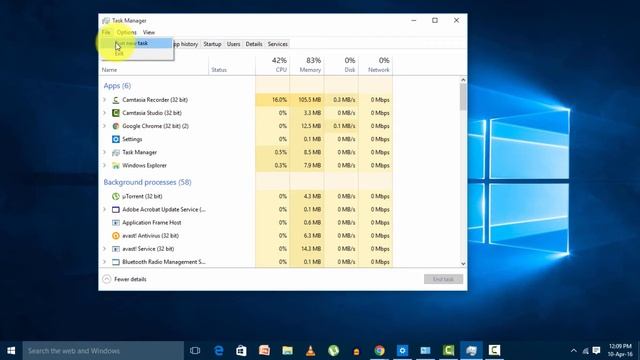This screenshot has width=640, height=360.
Task: Click the Camtasia Studio process icon
Action: pyautogui.click(x=116, y=113)
